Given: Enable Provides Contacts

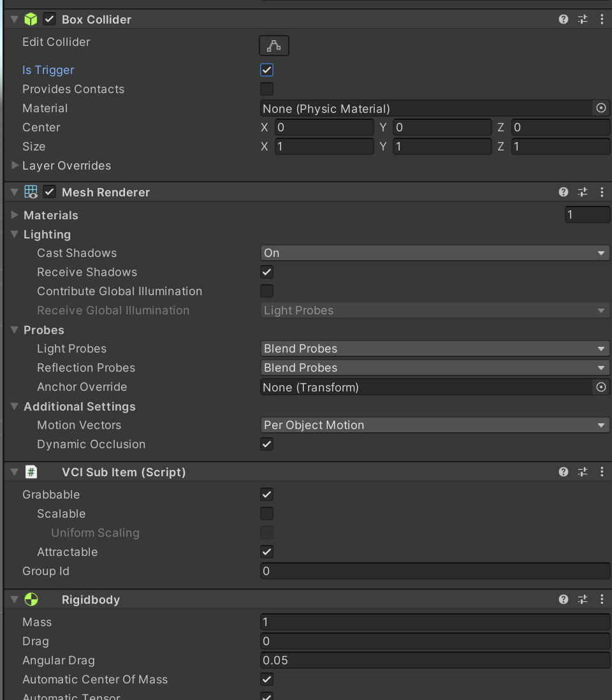Looking at the screenshot, I should click(267, 89).
